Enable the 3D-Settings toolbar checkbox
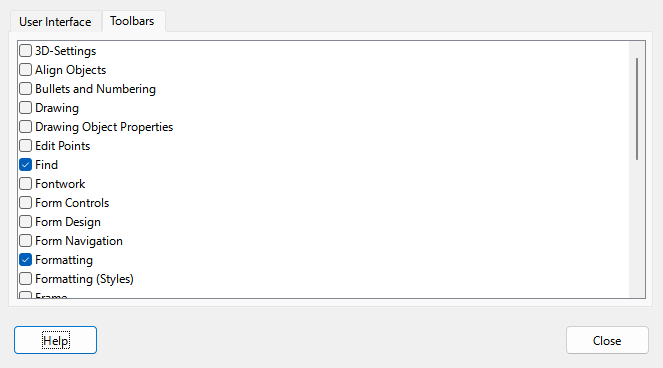 click(x=25, y=51)
